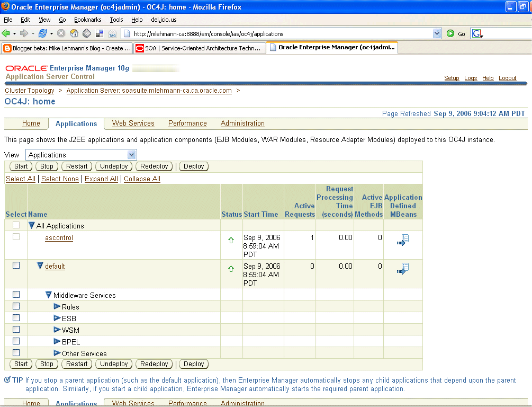
Task: Open the Tools menu
Action: [x=116, y=20]
